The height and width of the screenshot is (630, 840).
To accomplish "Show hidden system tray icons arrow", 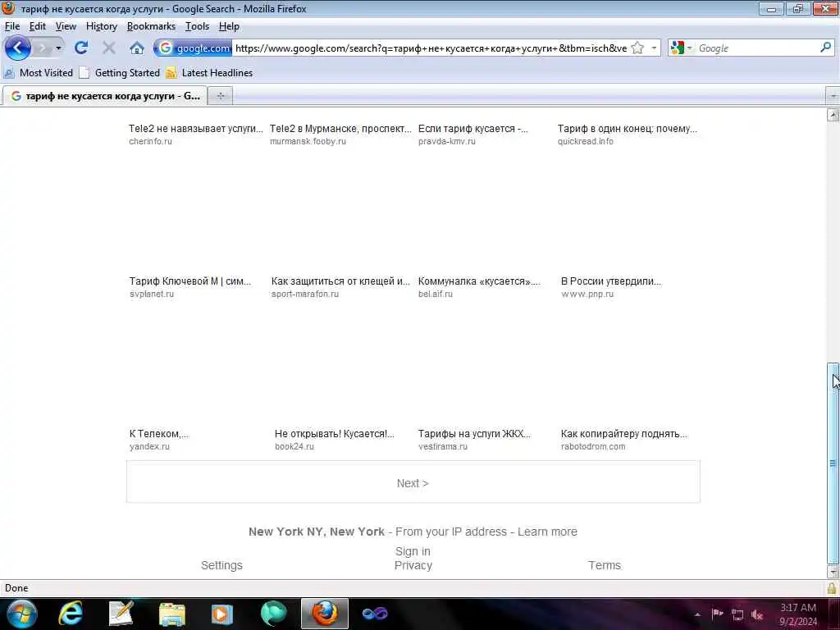I will pos(697,614).
